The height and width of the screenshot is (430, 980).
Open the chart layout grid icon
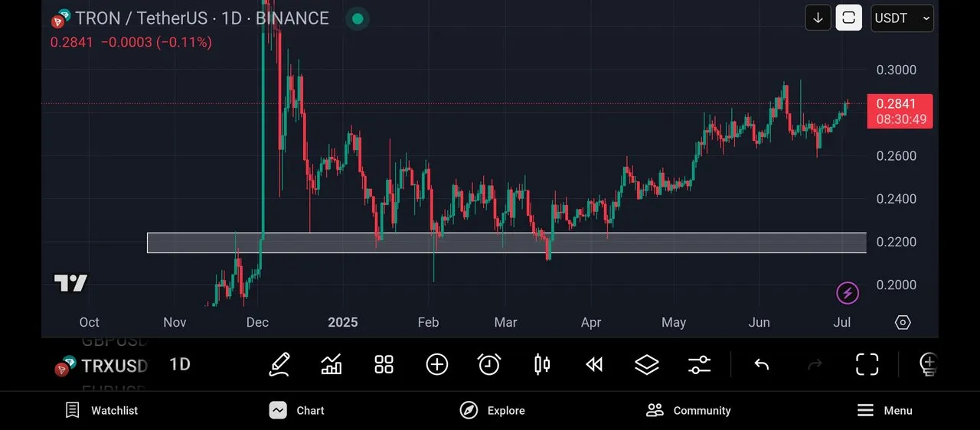(384, 364)
